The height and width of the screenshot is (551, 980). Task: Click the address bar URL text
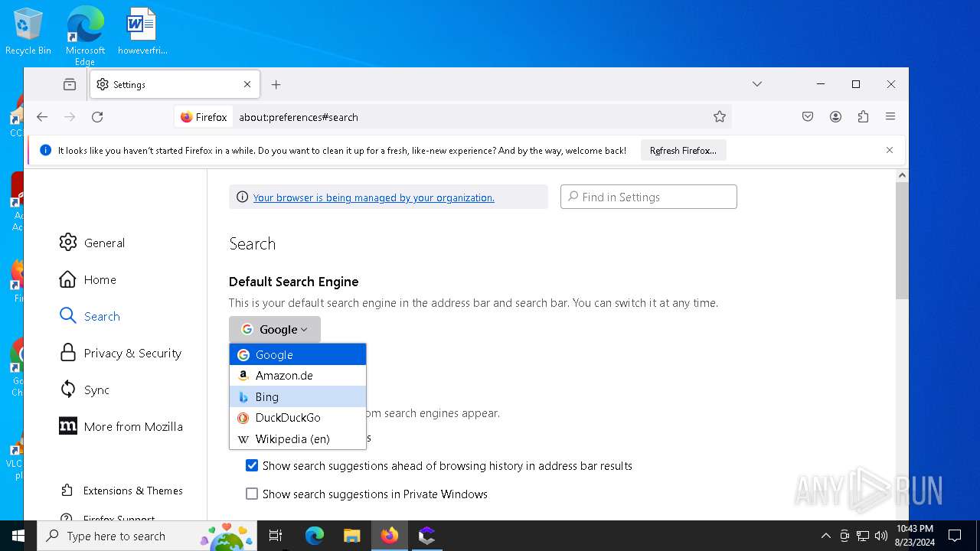[299, 117]
